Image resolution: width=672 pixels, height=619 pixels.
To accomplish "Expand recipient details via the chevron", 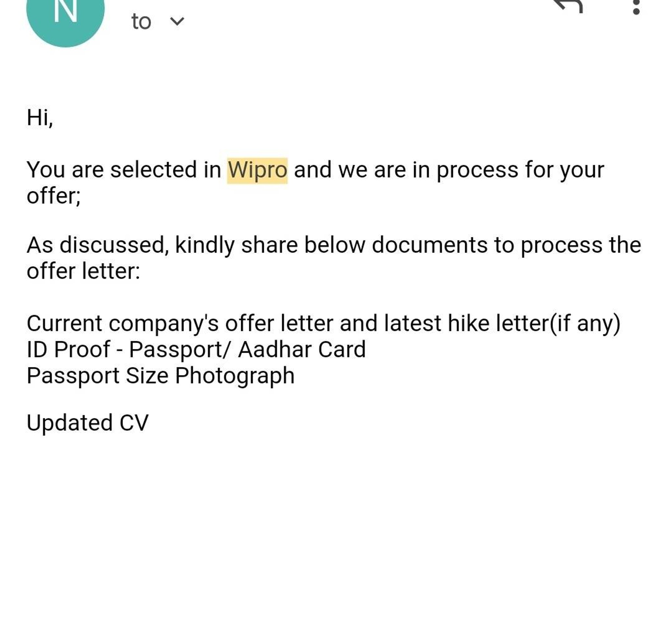I will [177, 21].
